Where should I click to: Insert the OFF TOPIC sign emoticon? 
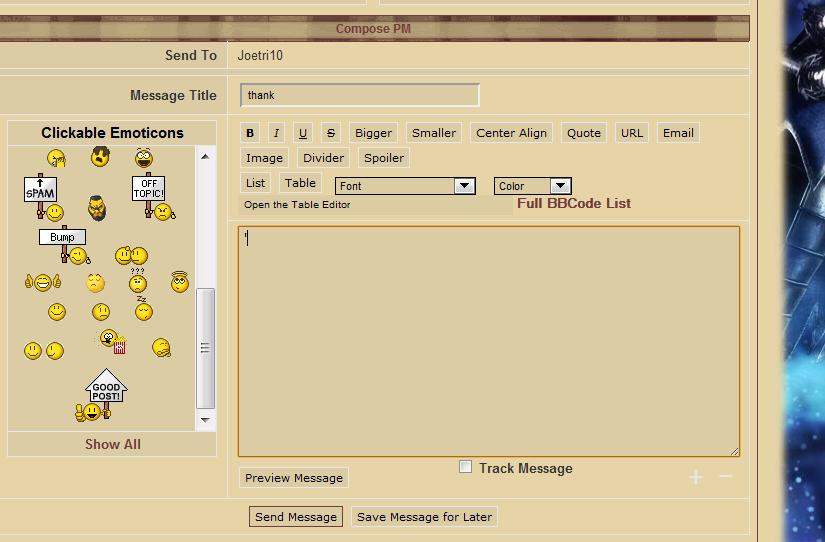pos(151,196)
